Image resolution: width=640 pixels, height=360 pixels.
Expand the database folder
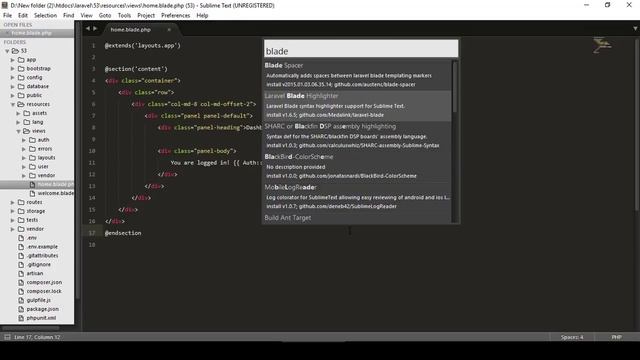click(13, 87)
